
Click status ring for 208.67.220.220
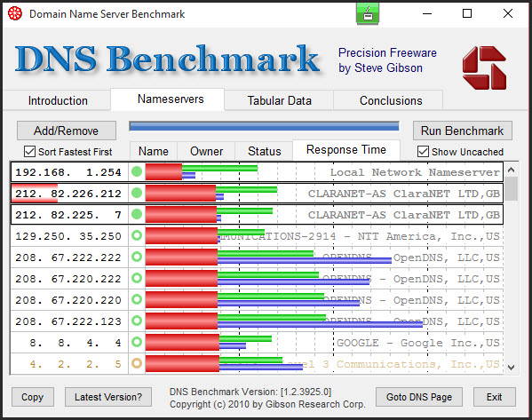[x=137, y=299]
